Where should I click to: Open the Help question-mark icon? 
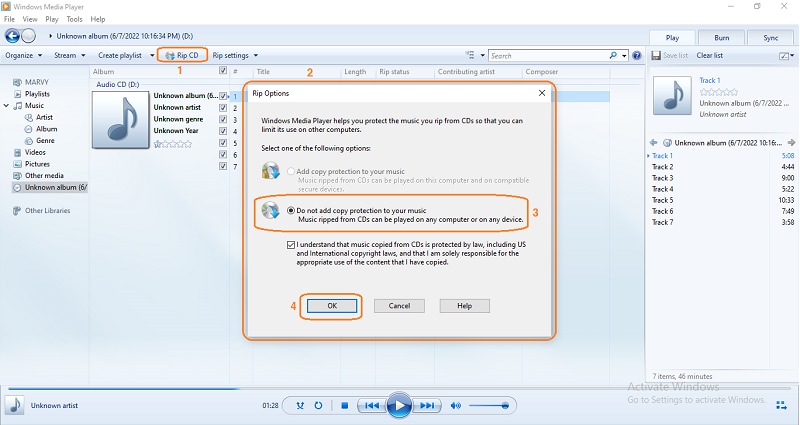click(636, 55)
